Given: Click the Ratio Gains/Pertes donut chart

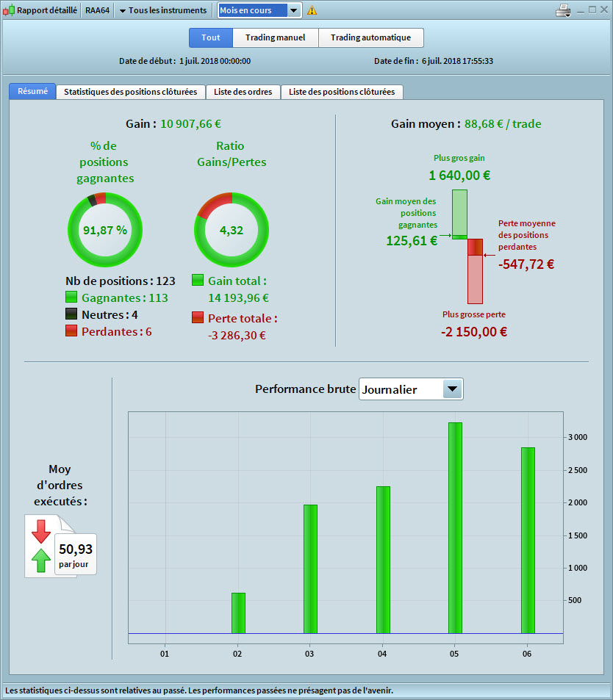Looking at the screenshot, I should (x=232, y=230).
